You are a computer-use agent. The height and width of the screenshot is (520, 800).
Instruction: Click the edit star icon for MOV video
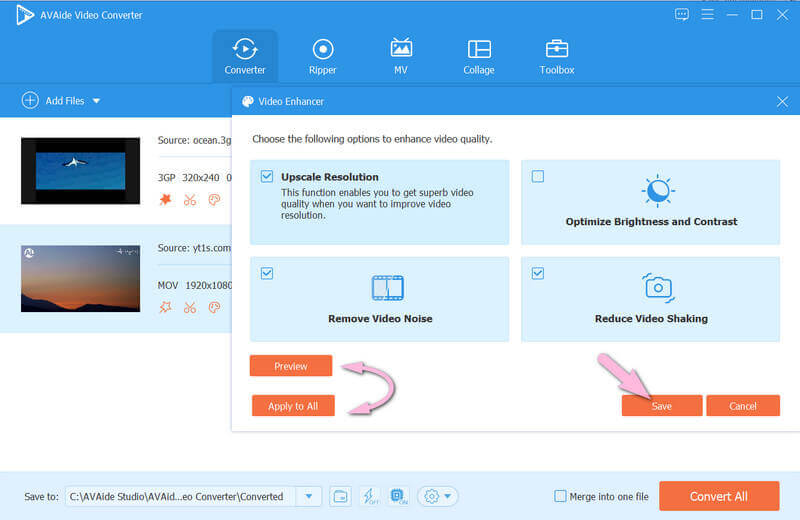pos(165,307)
